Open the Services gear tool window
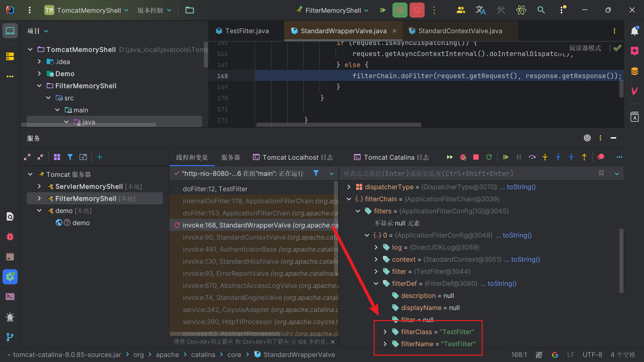 coord(10,277)
